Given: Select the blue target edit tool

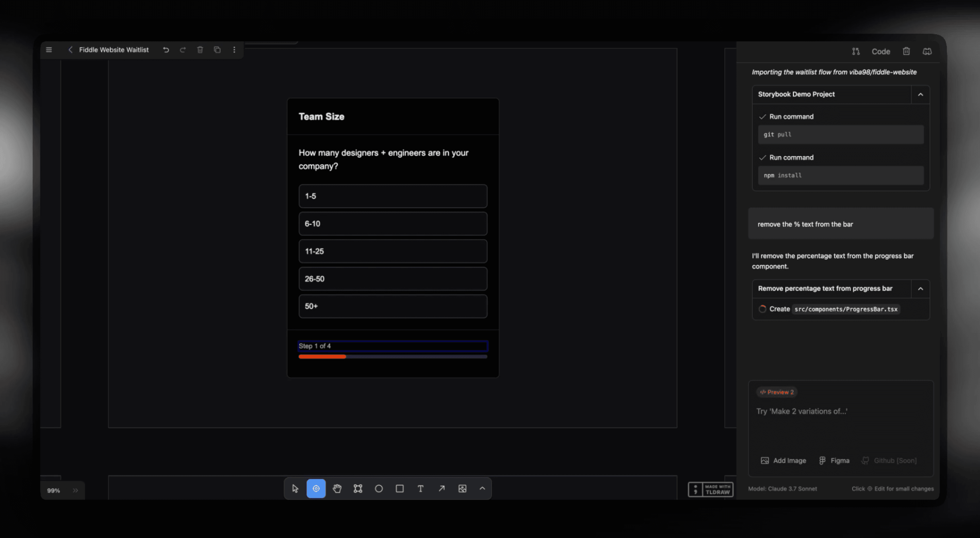Looking at the screenshot, I should pos(316,488).
